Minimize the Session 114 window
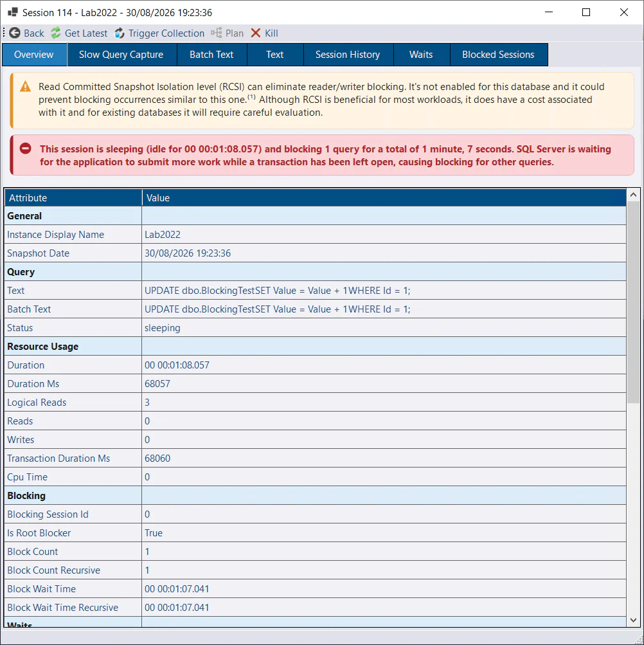 coord(549,12)
